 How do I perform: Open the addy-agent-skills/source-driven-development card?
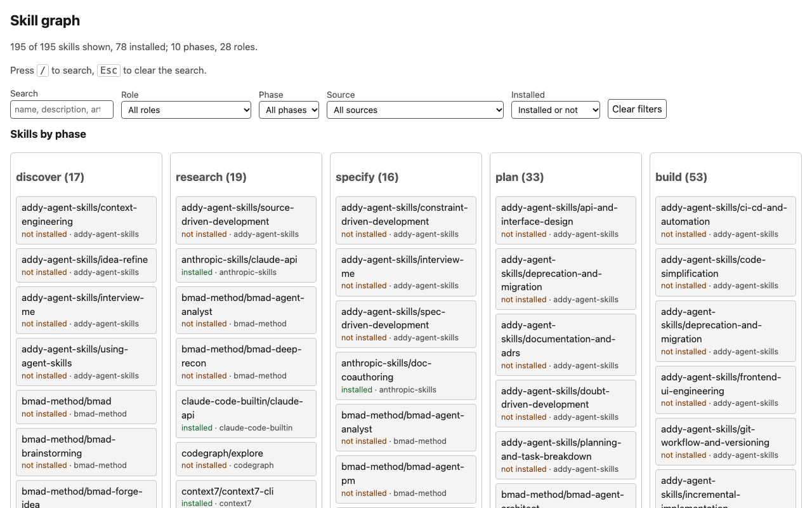pyautogui.click(x=246, y=220)
